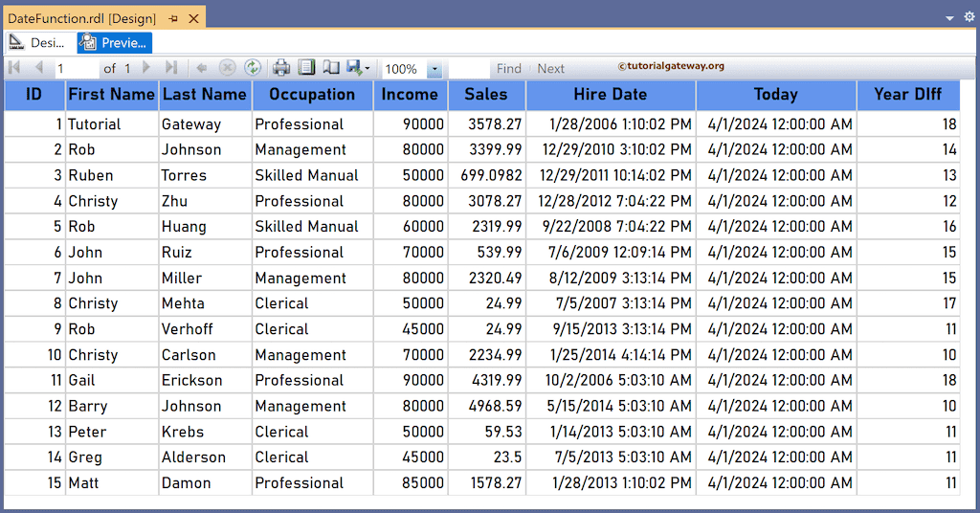Click the Occupation column header
The width and height of the screenshot is (980, 513).
coord(313,95)
